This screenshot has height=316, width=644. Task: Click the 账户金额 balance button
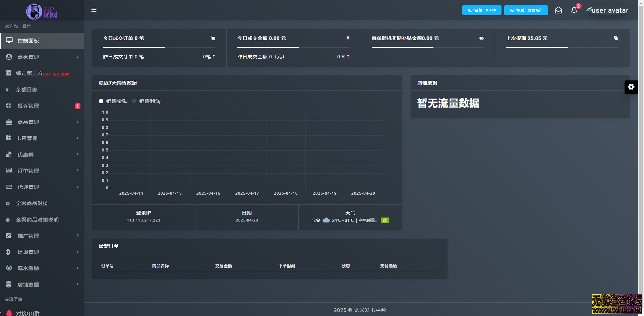[x=481, y=10]
